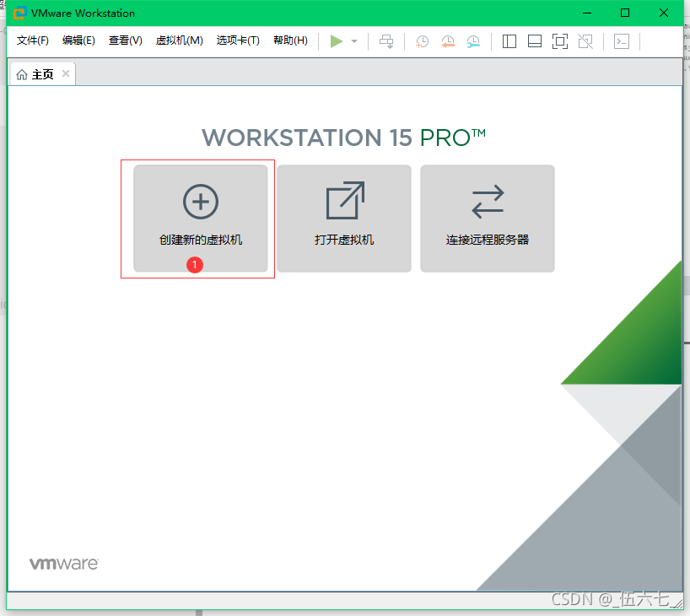Image resolution: width=690 pixels, height=616 pixels.
Task: Revert to snapshot using the orange arrow icon
Action: click(448, 41)
